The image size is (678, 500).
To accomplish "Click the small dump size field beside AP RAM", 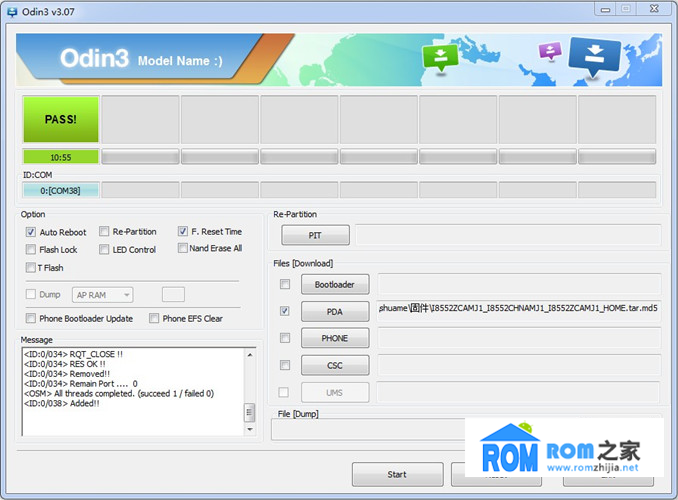I will [173, 295].
